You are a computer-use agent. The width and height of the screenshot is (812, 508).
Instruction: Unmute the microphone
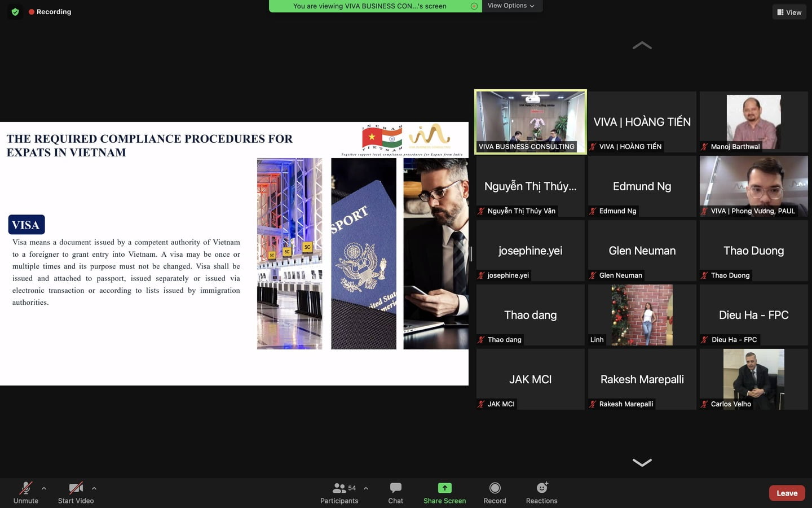pos(26,493)
